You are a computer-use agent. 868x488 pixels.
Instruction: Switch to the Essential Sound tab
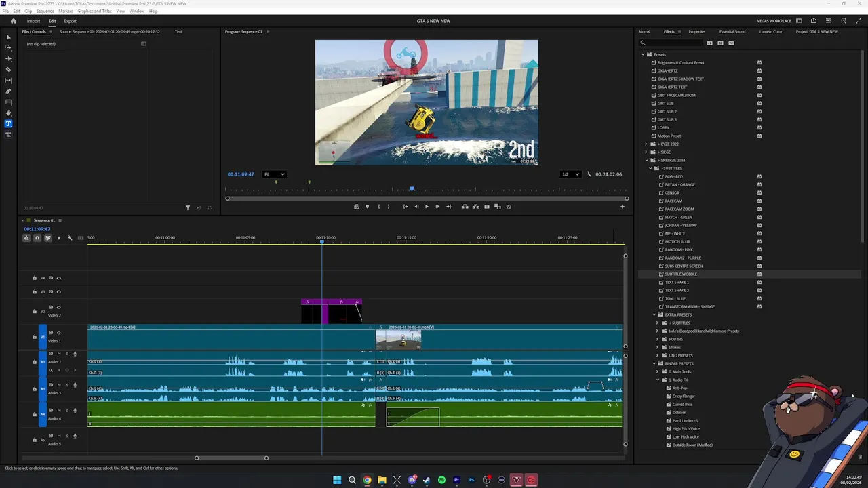(732, 32)
